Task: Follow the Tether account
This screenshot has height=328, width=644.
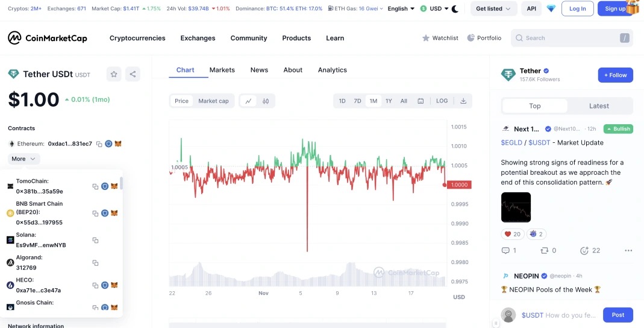Action: (x=615, y=75)
